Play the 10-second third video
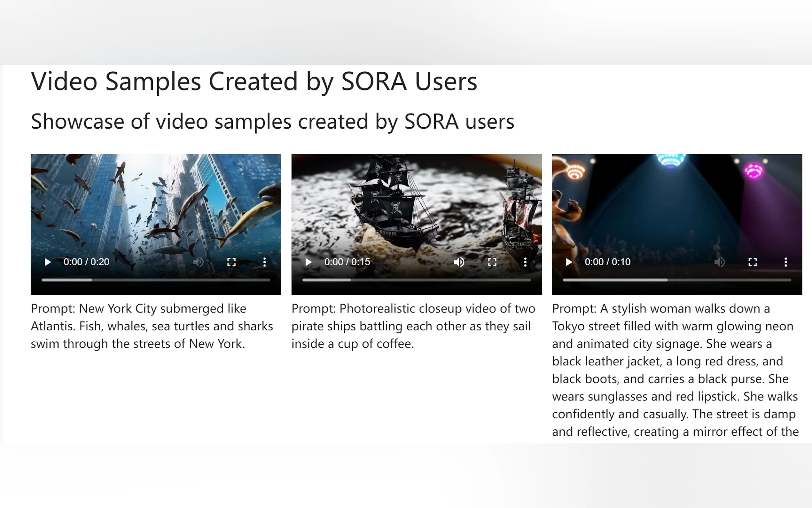Screen dimensions: 812x508 (x=569, y=262)
